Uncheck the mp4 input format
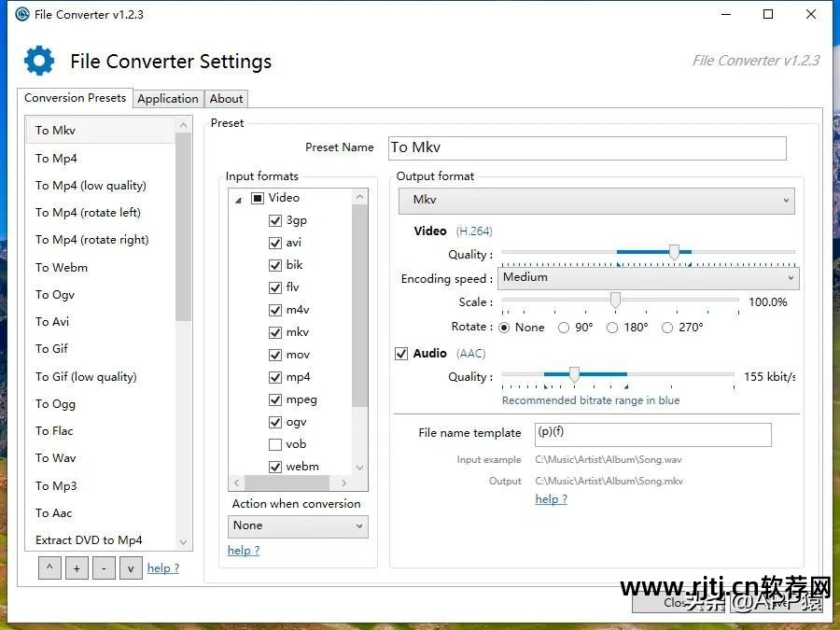The height and width of the screenshot is (630, 840). (x=275, y=377)
